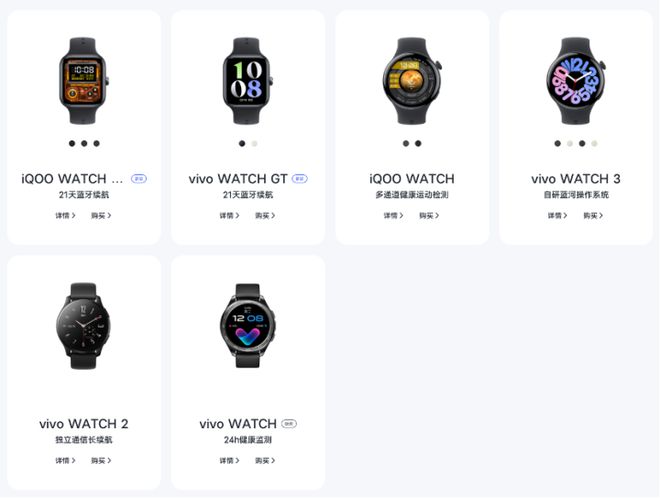
Task: Open 详情 for the square-faced iQOO WATCH card
Action: click(x=65, y=216)
